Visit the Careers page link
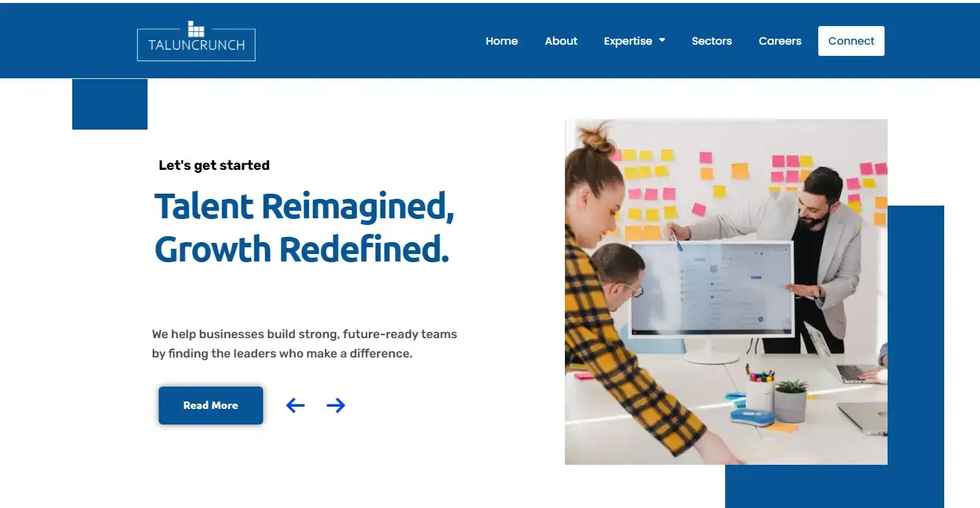Viewport: 980px width, 508px height. coord(780,41)
